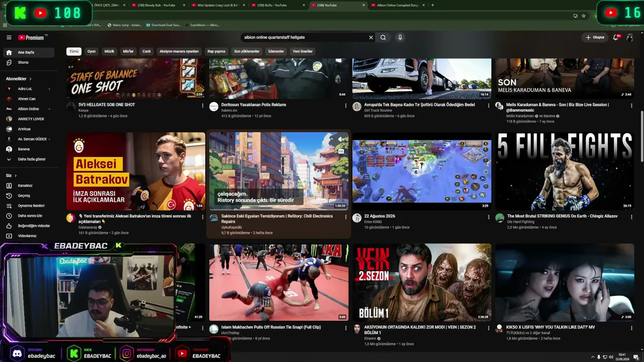Open the Aleksei Batrakov video thumbnail

[x=136, y=171]
